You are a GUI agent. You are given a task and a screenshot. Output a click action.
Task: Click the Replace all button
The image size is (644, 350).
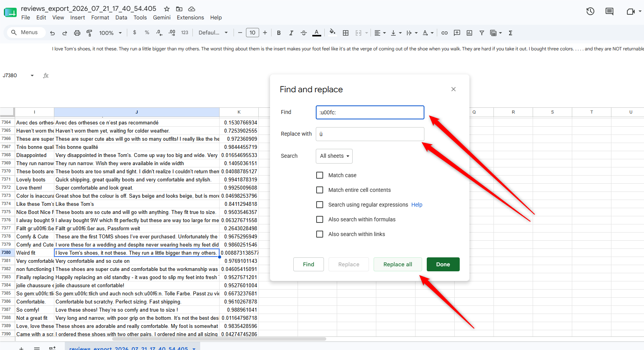(398, 264)
